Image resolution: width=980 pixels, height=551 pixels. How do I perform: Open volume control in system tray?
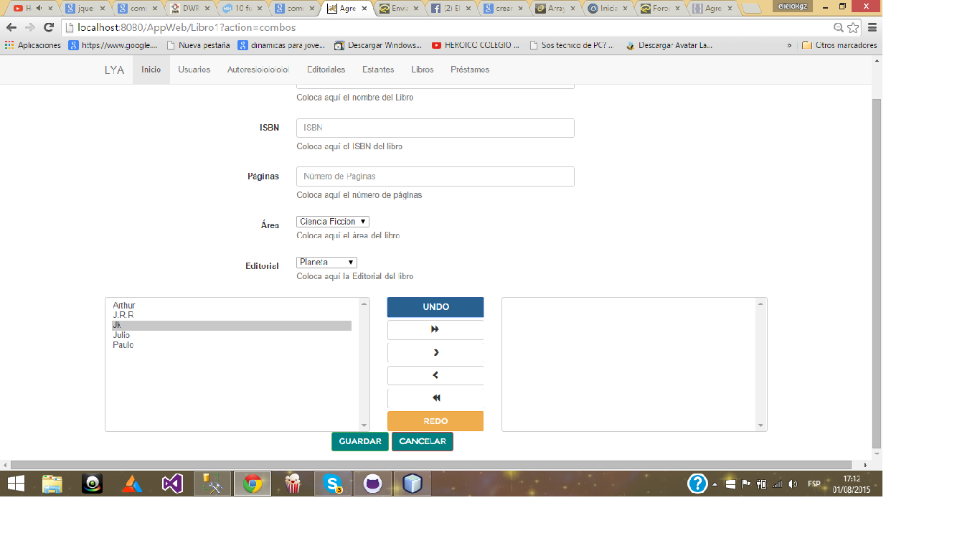coord(793,484)
